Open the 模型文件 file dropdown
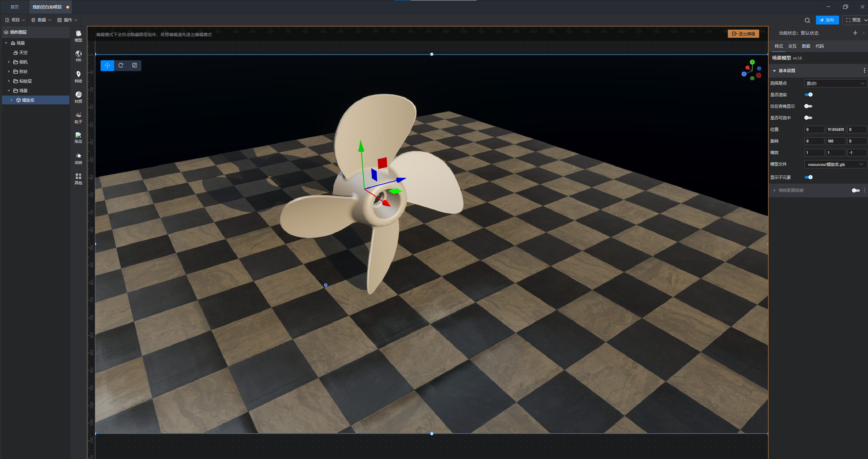The image size is (868, 459). tap(835, 164)
